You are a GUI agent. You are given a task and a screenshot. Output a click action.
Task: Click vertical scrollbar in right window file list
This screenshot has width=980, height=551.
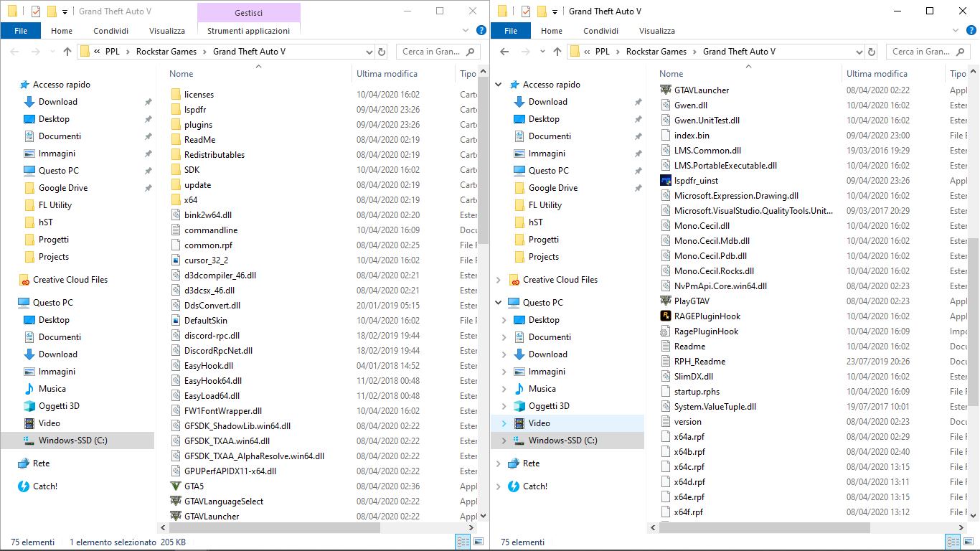pyautogui.click(x=974, y=321)
